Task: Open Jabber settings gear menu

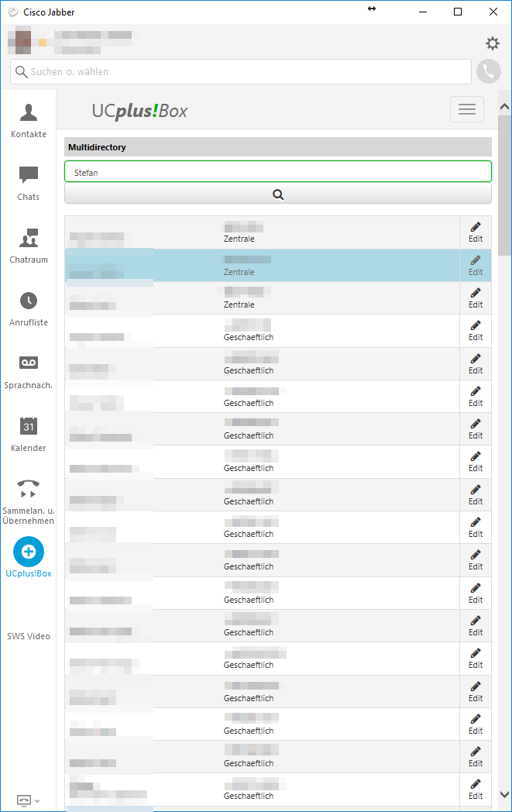Action: pos(493,43)
